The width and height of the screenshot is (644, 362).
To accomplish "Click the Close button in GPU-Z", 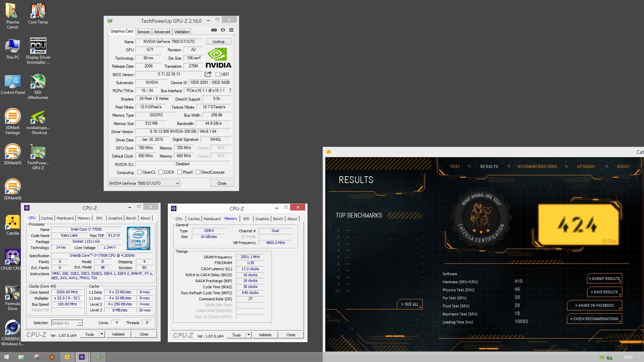I will [222, 183].
